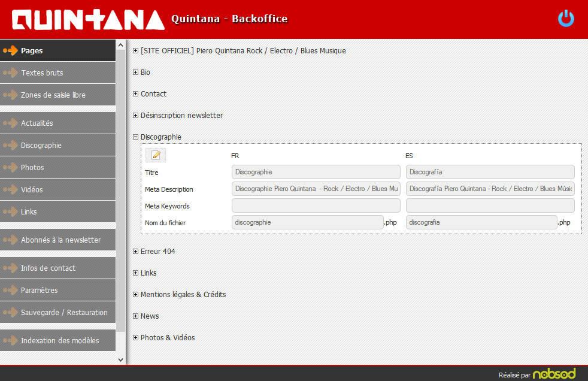Open Indexation des modèles
588x381 pixels.
[57, 340]
